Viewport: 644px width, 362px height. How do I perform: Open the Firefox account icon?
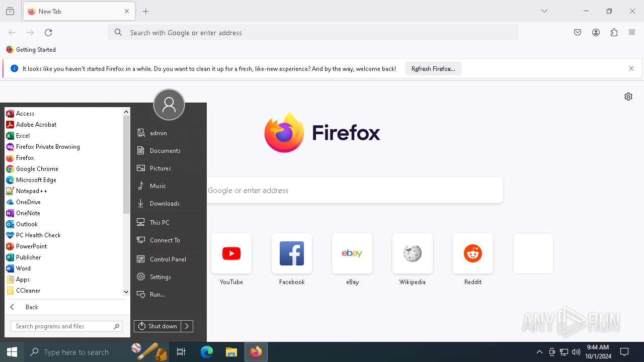596,33
